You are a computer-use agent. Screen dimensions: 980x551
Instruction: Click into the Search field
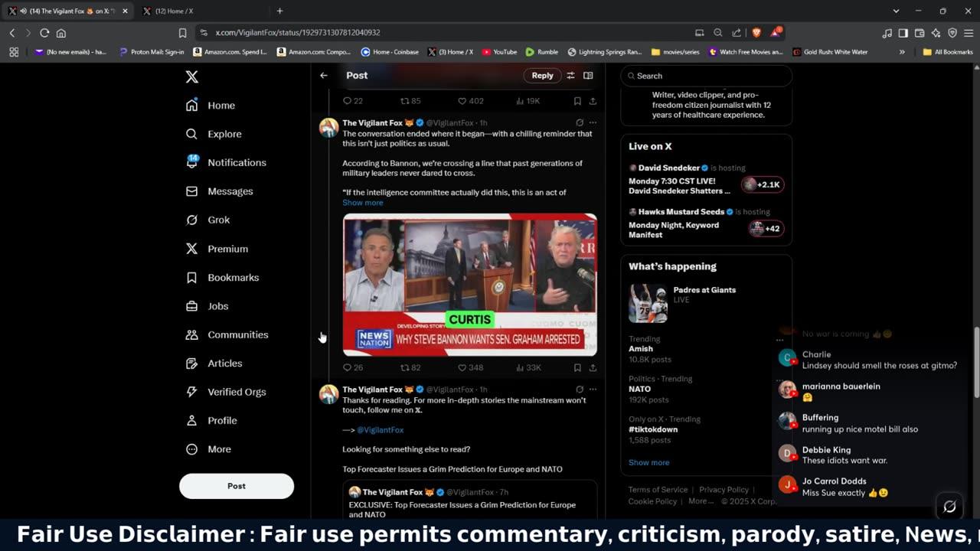click(x=706, y=76)
